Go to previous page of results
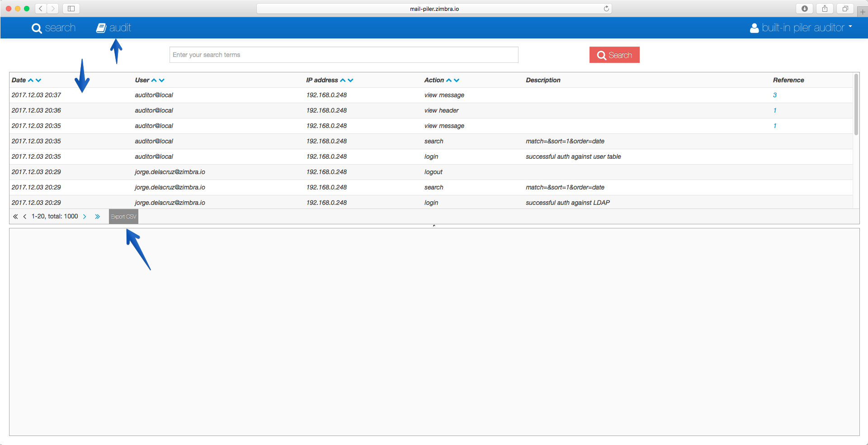The height and width of the screenshot is (445, 868). pyautogui.click(x=25, y=217)
